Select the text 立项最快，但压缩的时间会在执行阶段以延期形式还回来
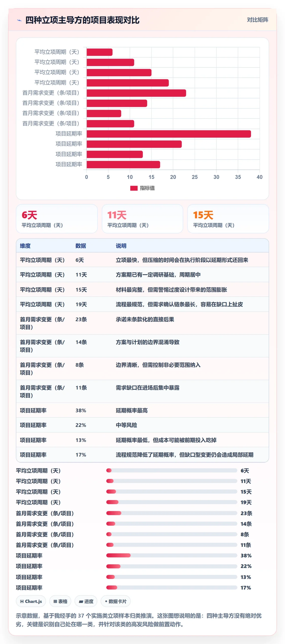Image resolution: width=285 pixels, height=644 pixels. 182,260
